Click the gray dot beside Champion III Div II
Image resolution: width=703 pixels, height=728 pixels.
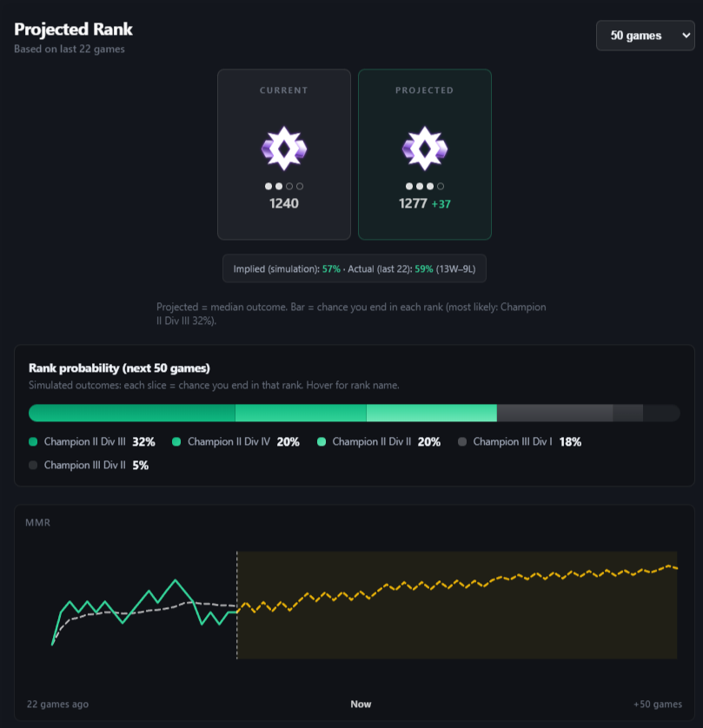(31, 465)
